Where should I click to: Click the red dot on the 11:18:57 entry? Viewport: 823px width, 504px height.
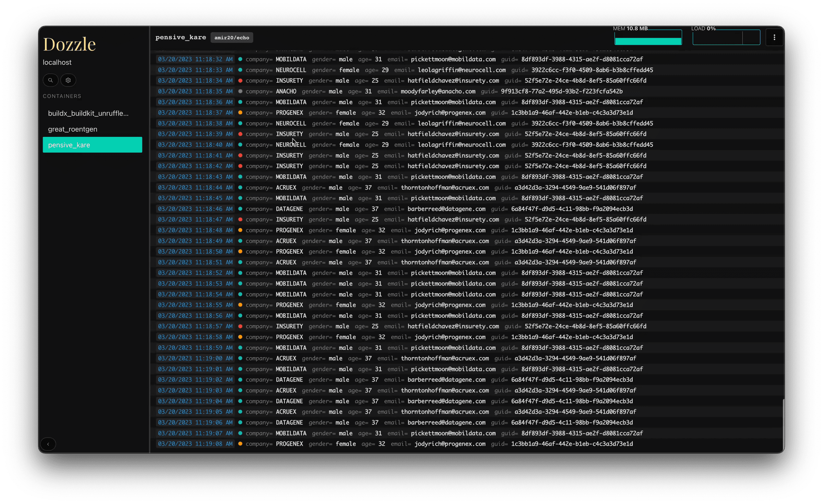(x=240, y=326)
